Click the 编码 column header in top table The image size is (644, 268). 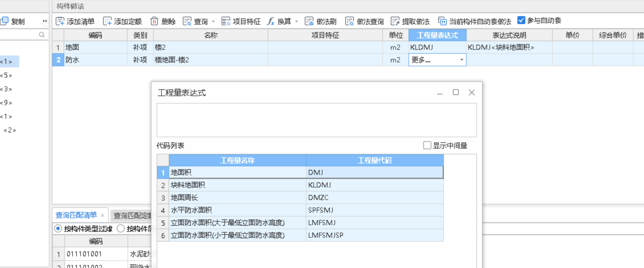pyautogui.click(x=96, y=35)
